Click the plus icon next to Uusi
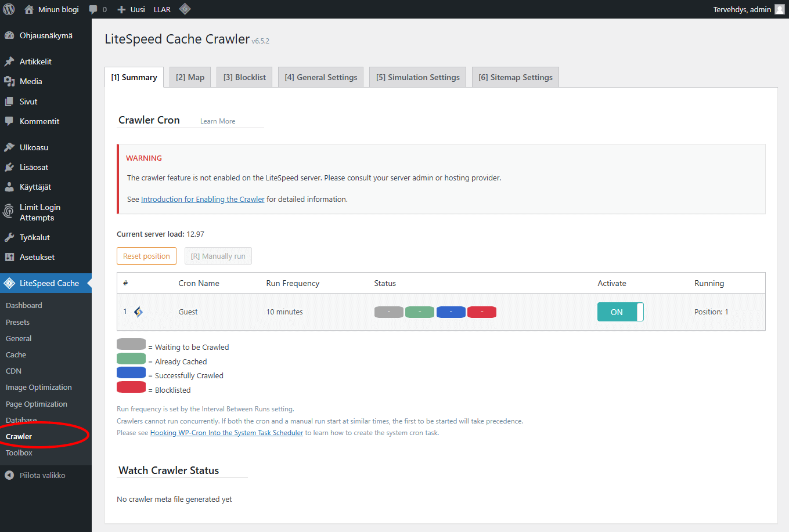Viewport: 789px width, 532px height. click(121, 9)
